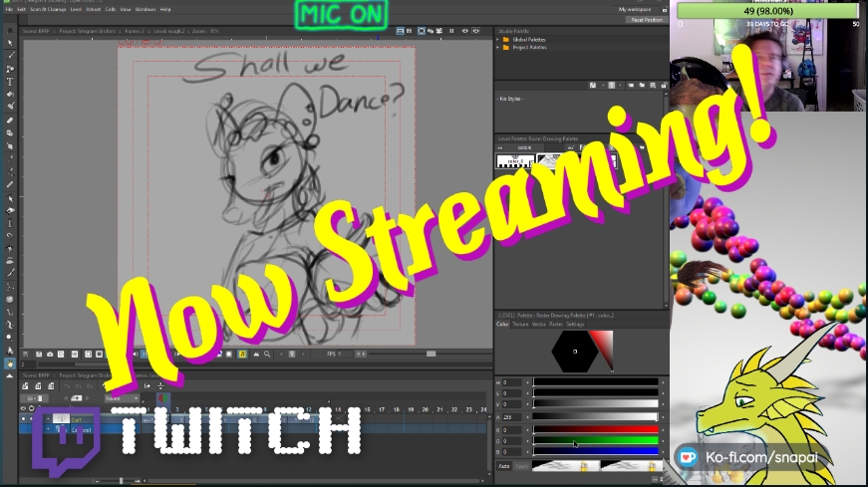Select the Iron tool
The image size is (868, 487).
10,261
